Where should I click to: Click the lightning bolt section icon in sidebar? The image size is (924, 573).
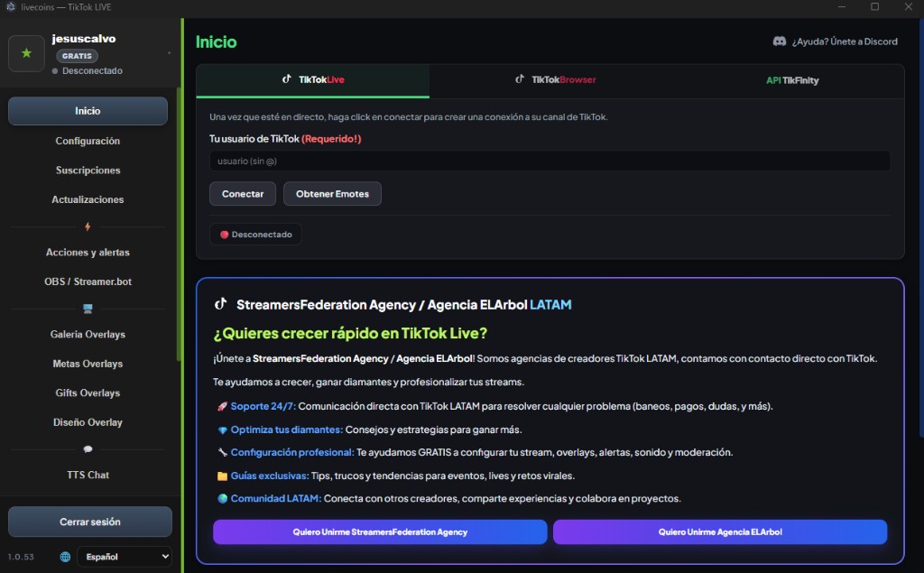[88, 226]
